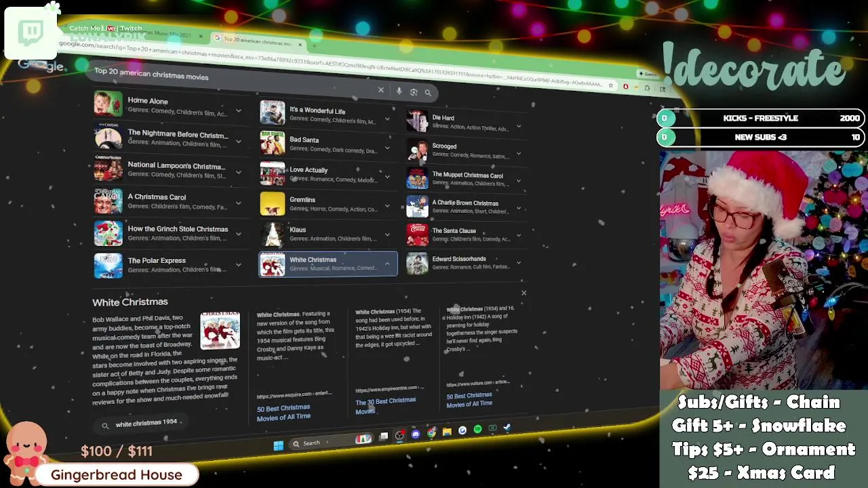Expand National Lampoon's Christmas chevron

coord(238,173)
